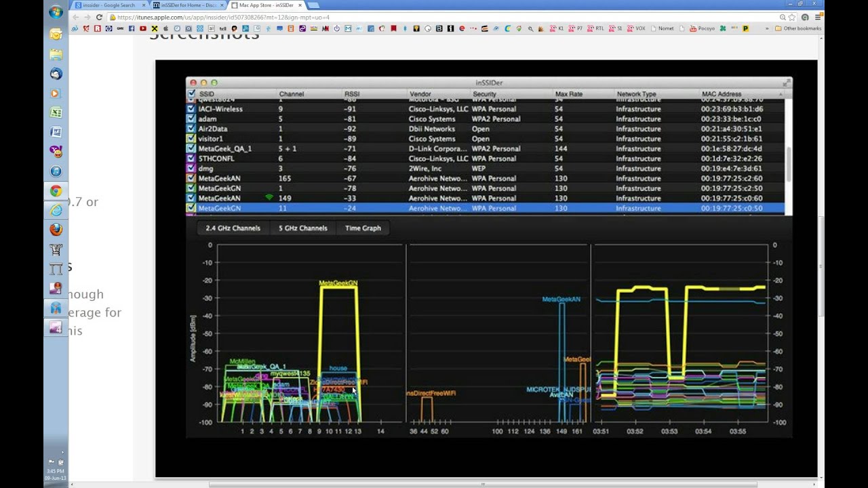This screenshot has width=868, height=488.
Task: Click the MAC Address column header
Action: [x=721, y=94]
